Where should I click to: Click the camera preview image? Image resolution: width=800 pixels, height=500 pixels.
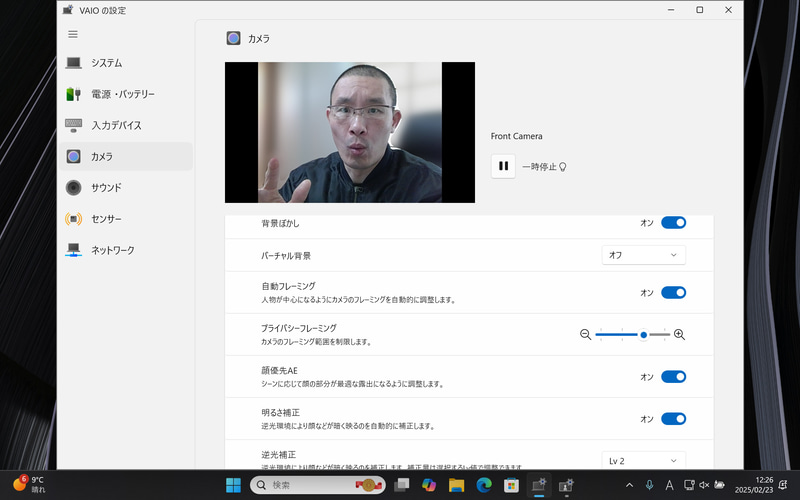point(349,132)
